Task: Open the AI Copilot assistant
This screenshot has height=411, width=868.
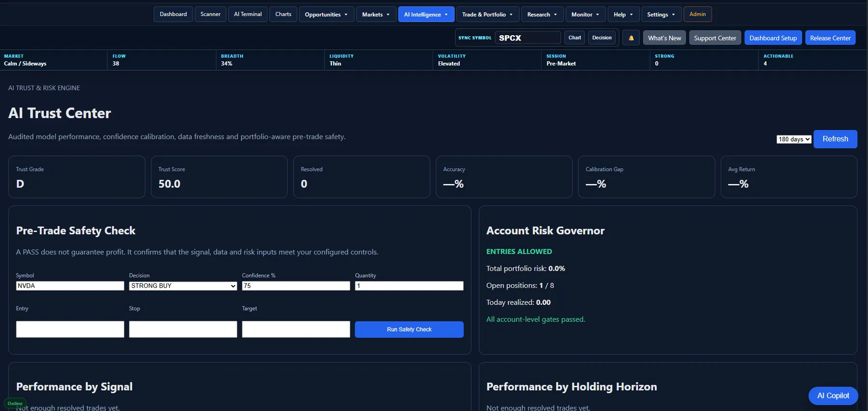Action: pyautogui.click(x=833, y=396)
